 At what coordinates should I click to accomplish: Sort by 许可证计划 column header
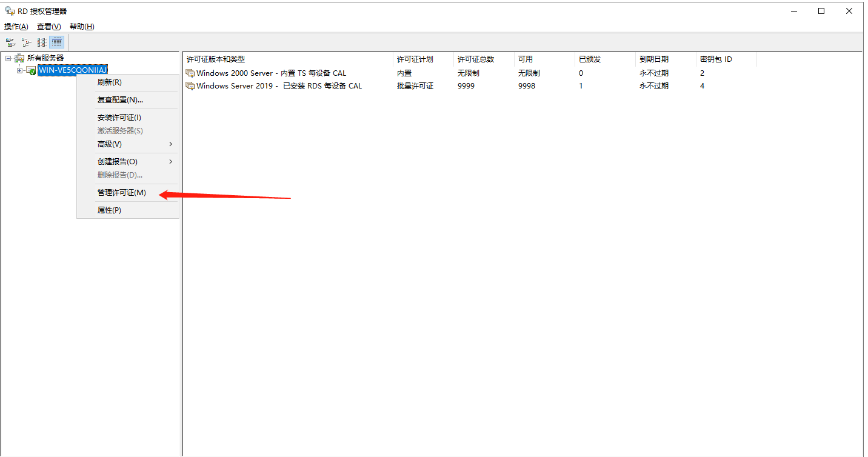click(423, 59)
